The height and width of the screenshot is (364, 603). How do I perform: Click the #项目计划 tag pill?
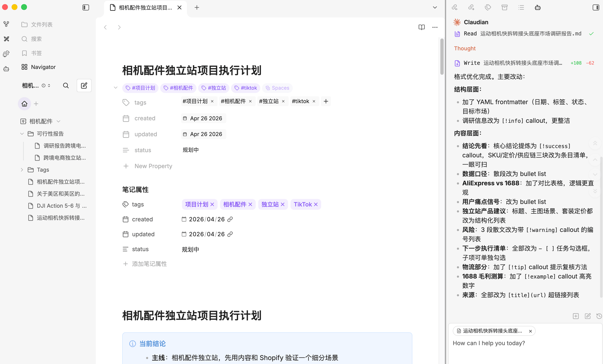[x=140, y=88]
